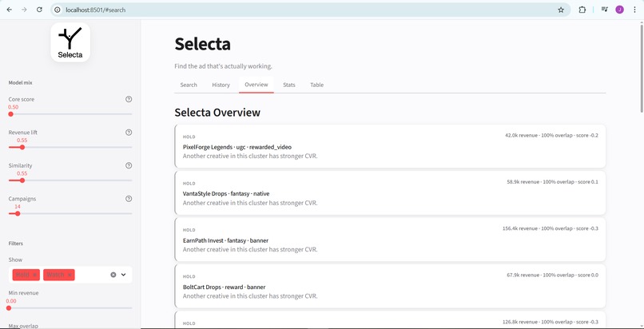This screenshot has width=644, height=329.
Task: Open the user profile avatar
Action: 619,10
